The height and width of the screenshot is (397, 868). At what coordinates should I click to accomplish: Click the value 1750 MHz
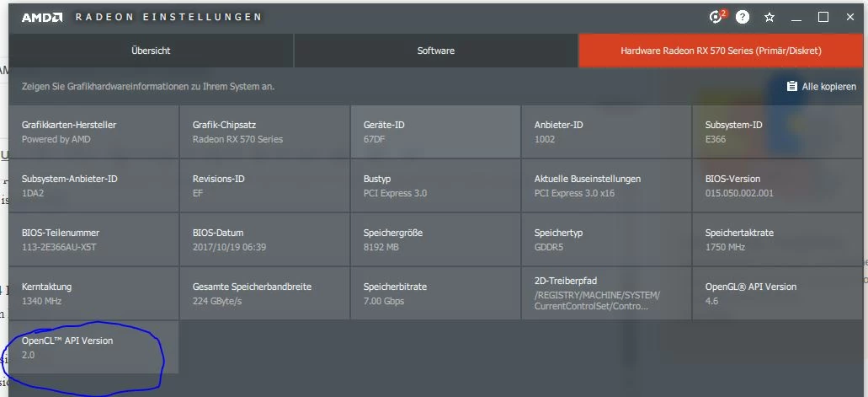click(725, 247)
